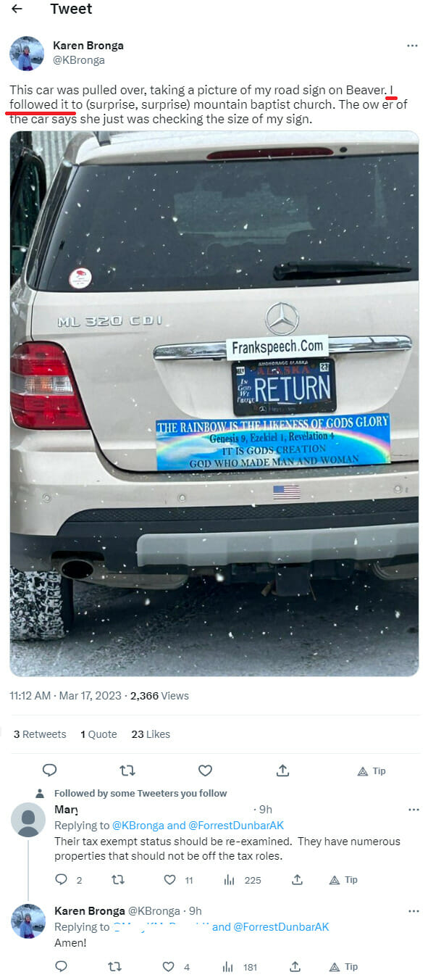Reply to the main tweet using the comment icon
The width and height of the screenshot is (428, 980).
point(49,770)
